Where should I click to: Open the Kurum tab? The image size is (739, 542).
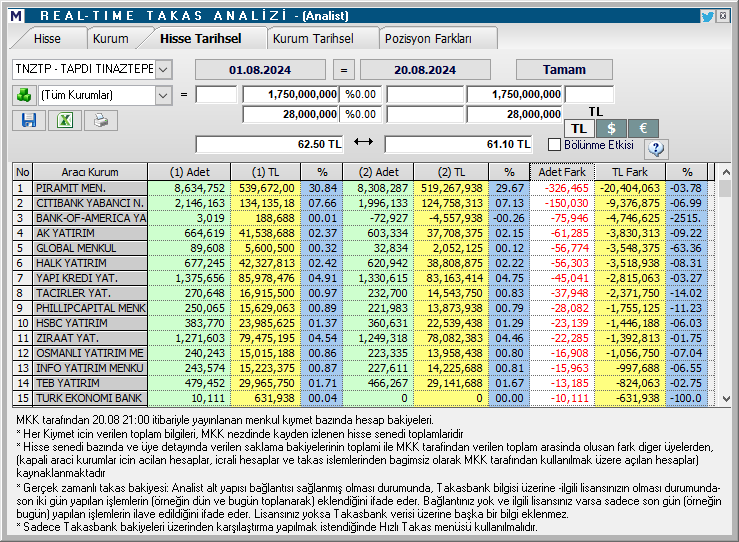(x=111, y=39)
